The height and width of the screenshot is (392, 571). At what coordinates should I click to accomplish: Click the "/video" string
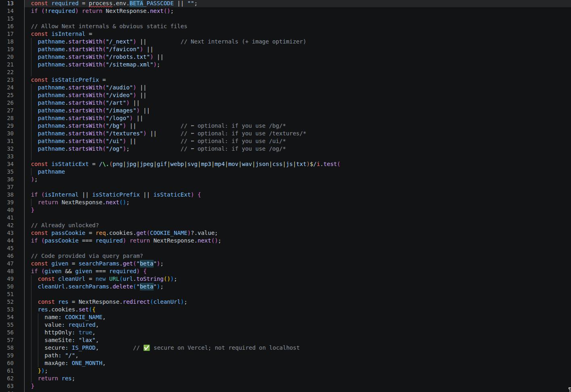[119, 95]
